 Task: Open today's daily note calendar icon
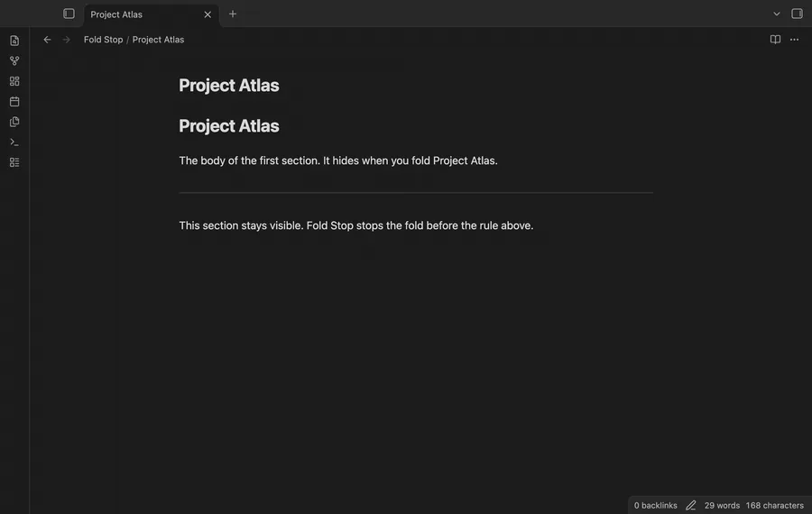point(14,102)
